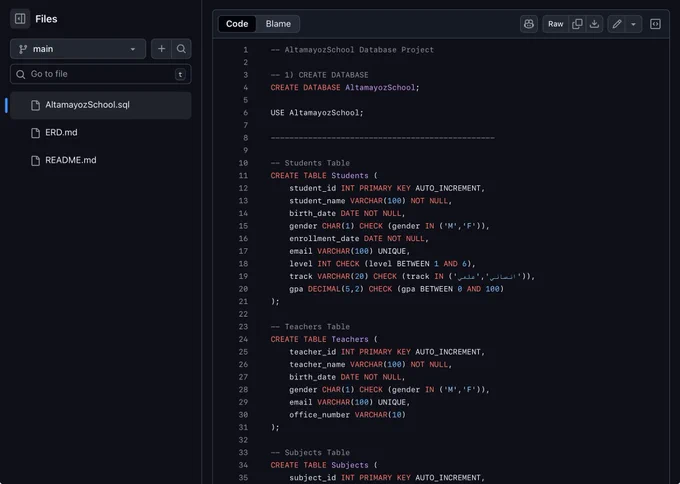
Task: Click the file icon beside ERD.md
Action: 36,133
